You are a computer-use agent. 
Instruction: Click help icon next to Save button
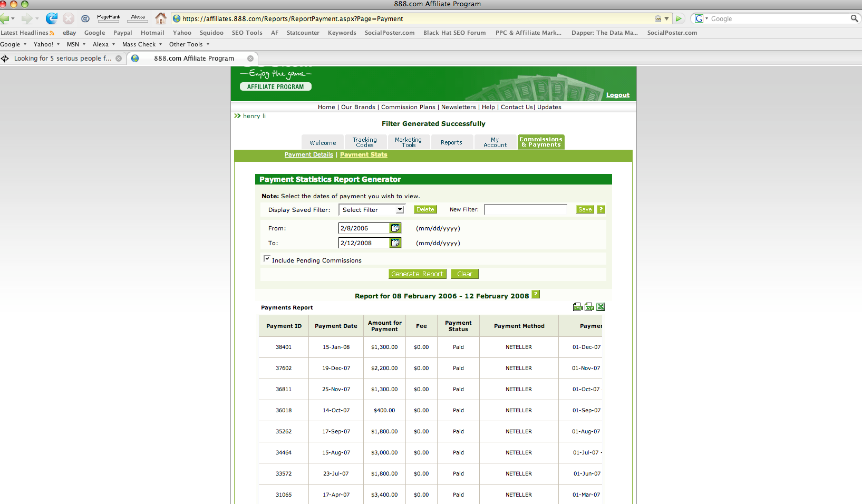[601, 210]
